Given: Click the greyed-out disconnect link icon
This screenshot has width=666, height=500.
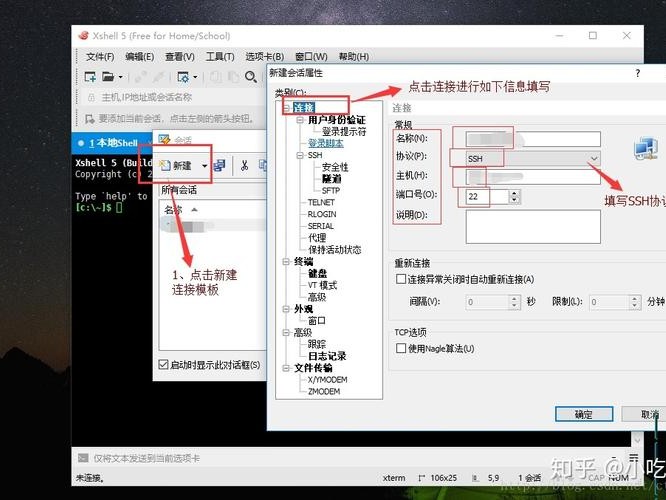Looking at the screenshot, I should [159, 77].
